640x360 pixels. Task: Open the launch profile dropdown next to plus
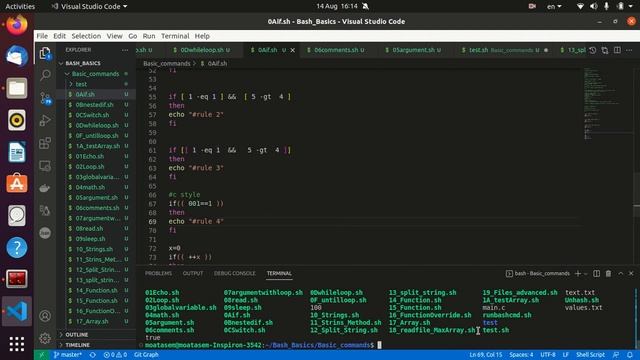tap(586, 273)
